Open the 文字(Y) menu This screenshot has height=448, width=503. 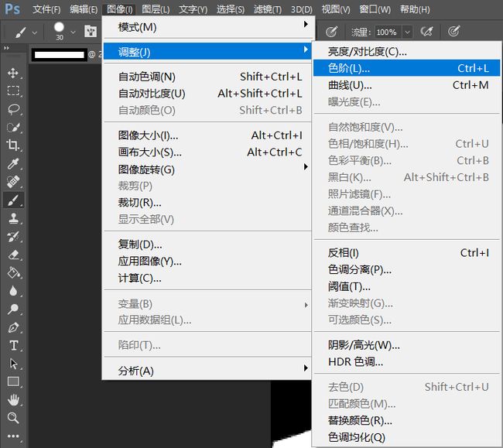pyautogui.click(x=193, y=9)
